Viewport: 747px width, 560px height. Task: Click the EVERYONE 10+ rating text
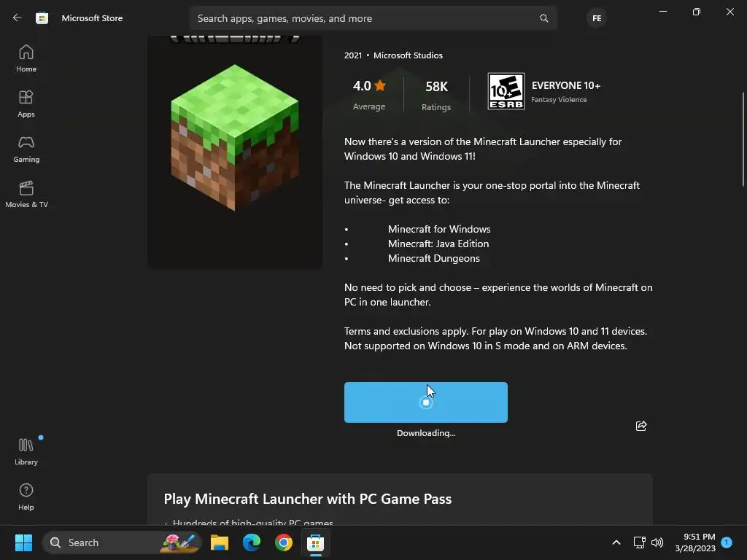coord(566,86)
